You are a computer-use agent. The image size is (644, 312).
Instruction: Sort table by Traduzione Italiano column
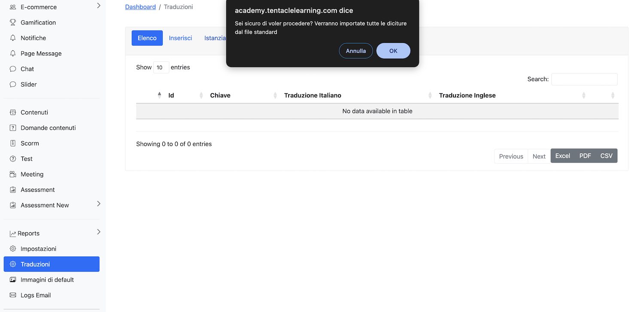(313, 95)
